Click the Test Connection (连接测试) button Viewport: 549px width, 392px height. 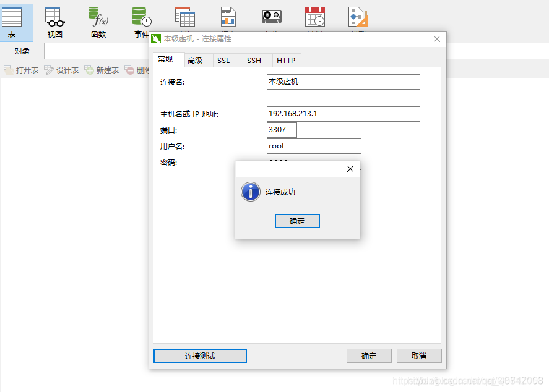[x=200, y=356]
